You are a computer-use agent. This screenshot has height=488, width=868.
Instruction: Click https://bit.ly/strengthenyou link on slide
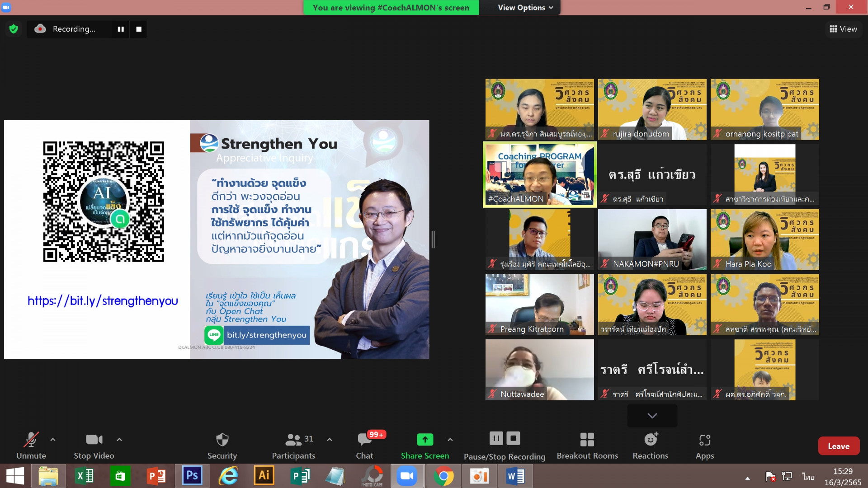coord(103,301)
